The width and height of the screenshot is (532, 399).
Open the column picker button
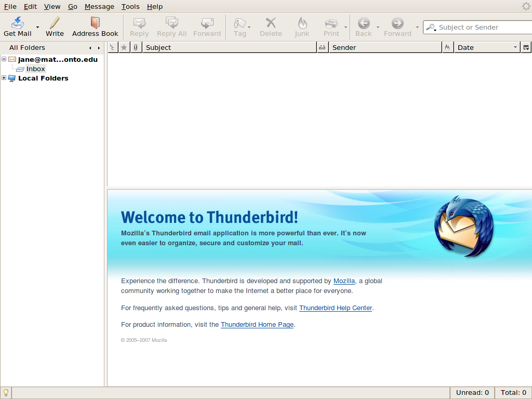pos(526,47)
